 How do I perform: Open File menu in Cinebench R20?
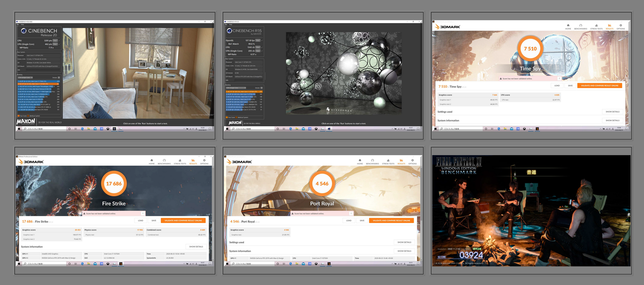click(18, 24)
